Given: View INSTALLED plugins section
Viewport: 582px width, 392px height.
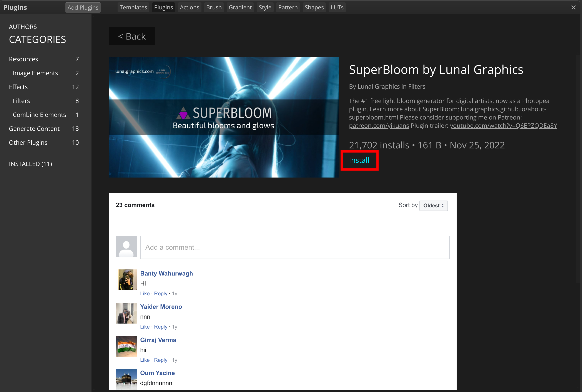Looking at the screenshot, I should 31,164.
